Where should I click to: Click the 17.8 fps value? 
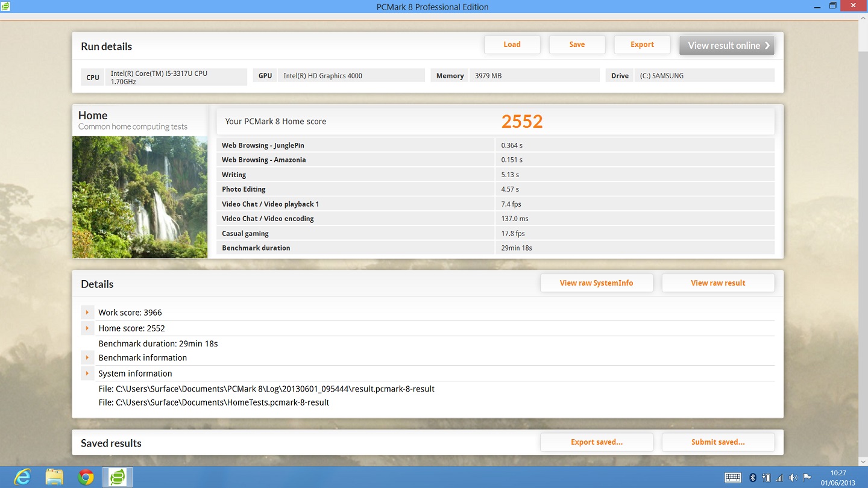[x=513, y=234]
